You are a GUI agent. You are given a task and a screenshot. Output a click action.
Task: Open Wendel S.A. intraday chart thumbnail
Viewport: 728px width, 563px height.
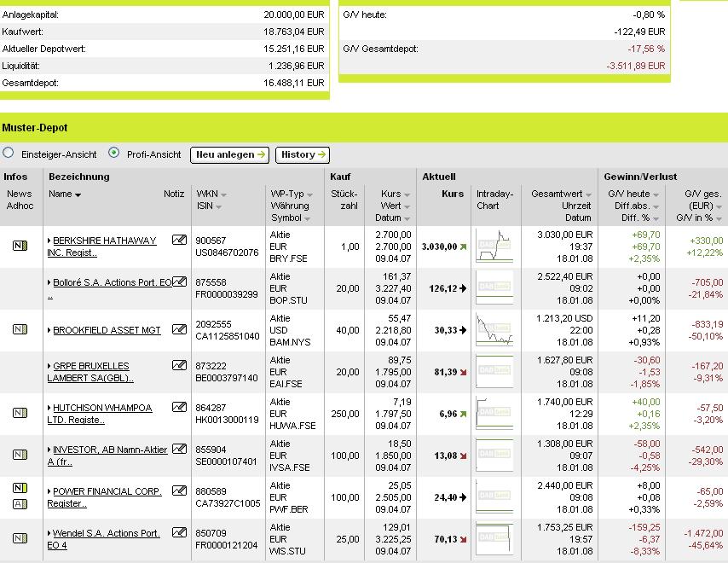494,538
